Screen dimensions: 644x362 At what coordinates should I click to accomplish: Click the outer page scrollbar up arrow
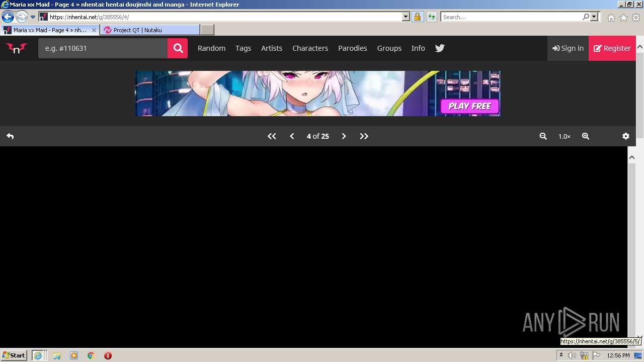coord(640,47)
